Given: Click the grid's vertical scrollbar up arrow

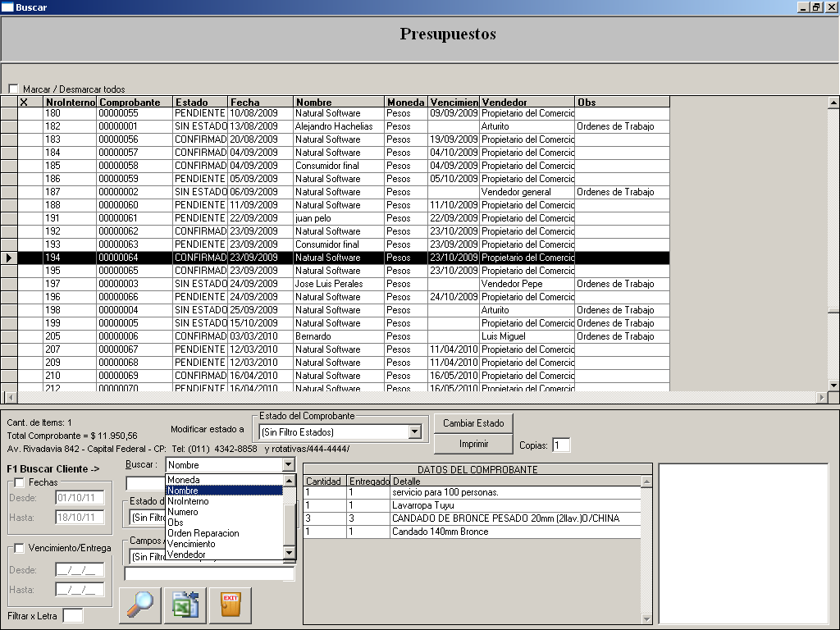Looking at the screenshot, I should (833, 102).
